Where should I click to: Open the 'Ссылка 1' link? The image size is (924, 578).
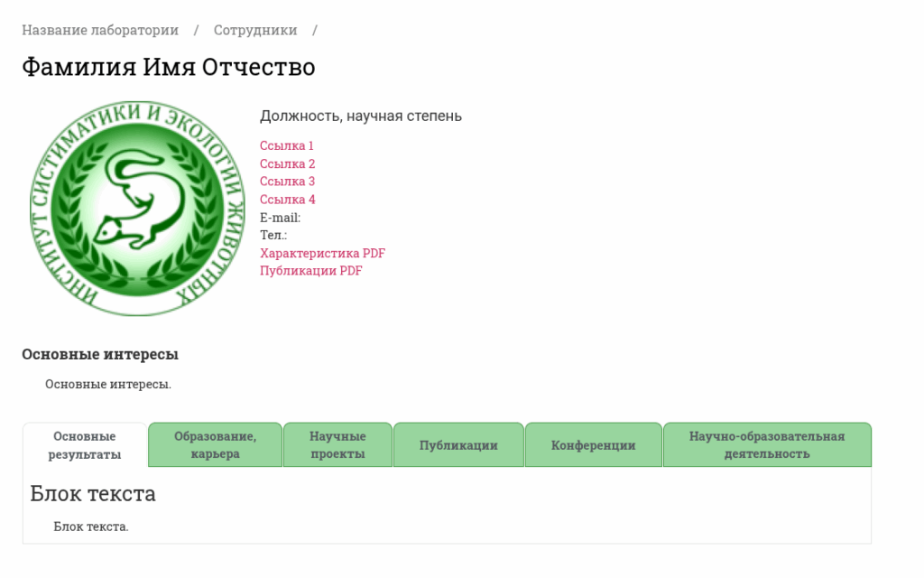tap(287, 145)
